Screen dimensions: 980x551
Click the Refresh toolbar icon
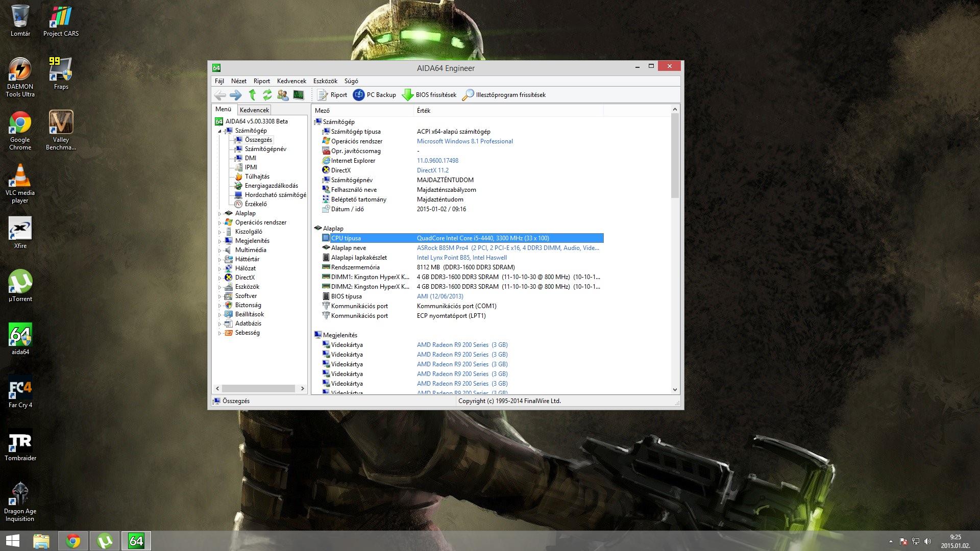point(267,95)
